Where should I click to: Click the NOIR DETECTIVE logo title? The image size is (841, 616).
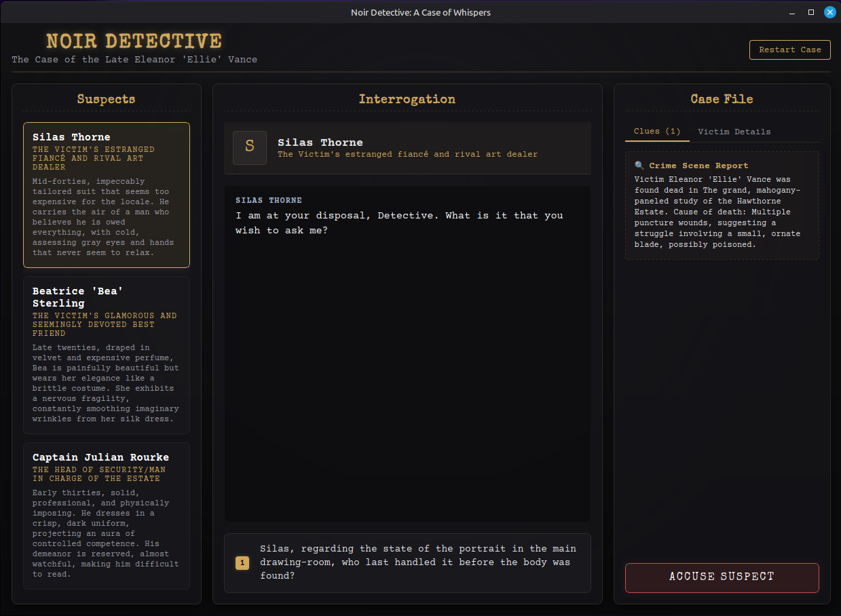(134, 41)
